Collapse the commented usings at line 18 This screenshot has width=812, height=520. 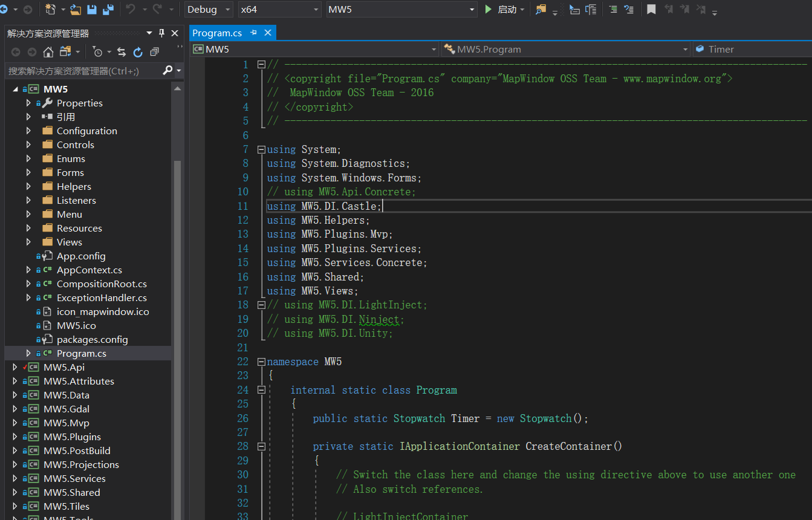261,305
